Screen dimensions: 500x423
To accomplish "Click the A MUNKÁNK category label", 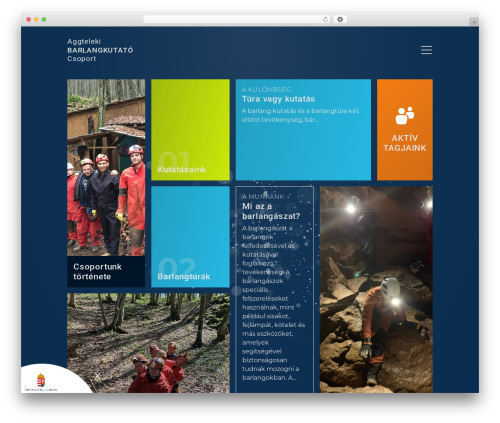I will point(263,196).
